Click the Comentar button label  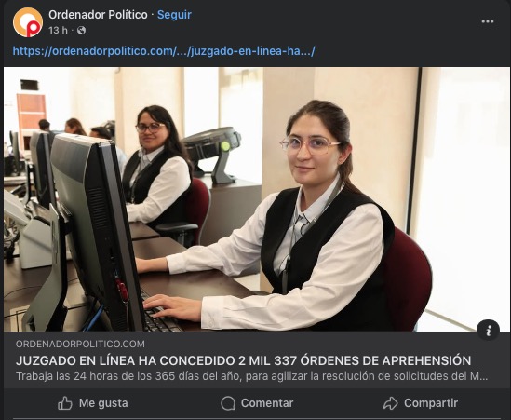pyautogui.click(x=267, y=403)
